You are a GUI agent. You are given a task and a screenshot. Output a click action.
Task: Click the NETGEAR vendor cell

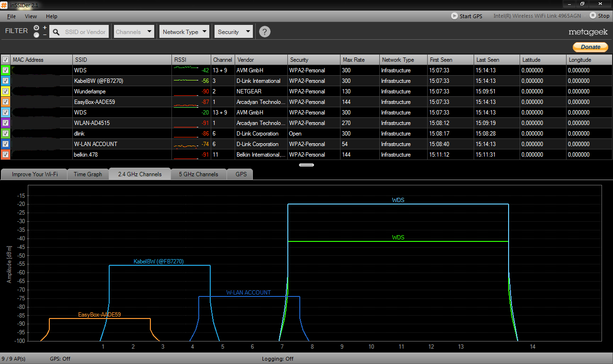pyautogui.click(x=261, y=91)
